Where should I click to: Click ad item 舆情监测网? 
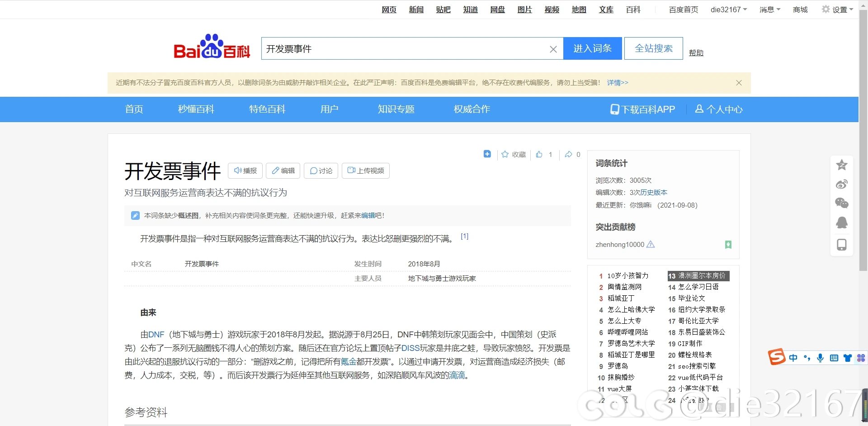[x=624, y=287]
